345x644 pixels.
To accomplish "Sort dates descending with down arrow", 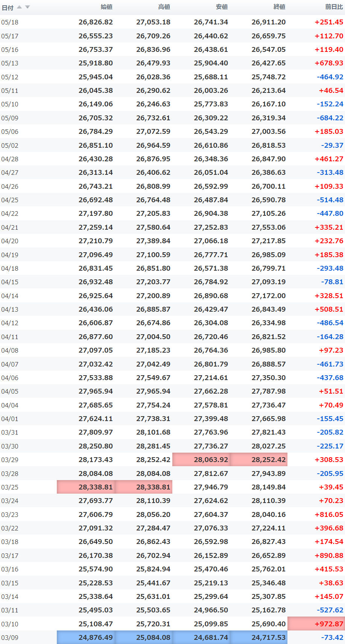I will [27, 7].
